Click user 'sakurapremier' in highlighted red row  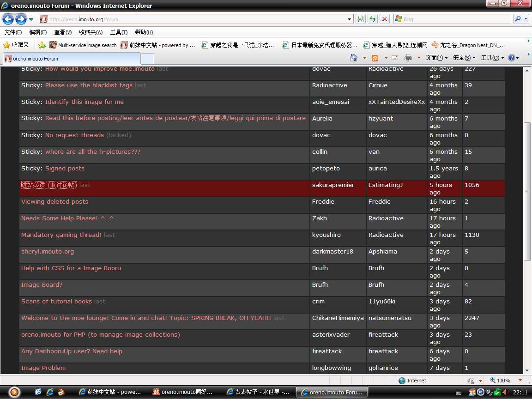333,185
